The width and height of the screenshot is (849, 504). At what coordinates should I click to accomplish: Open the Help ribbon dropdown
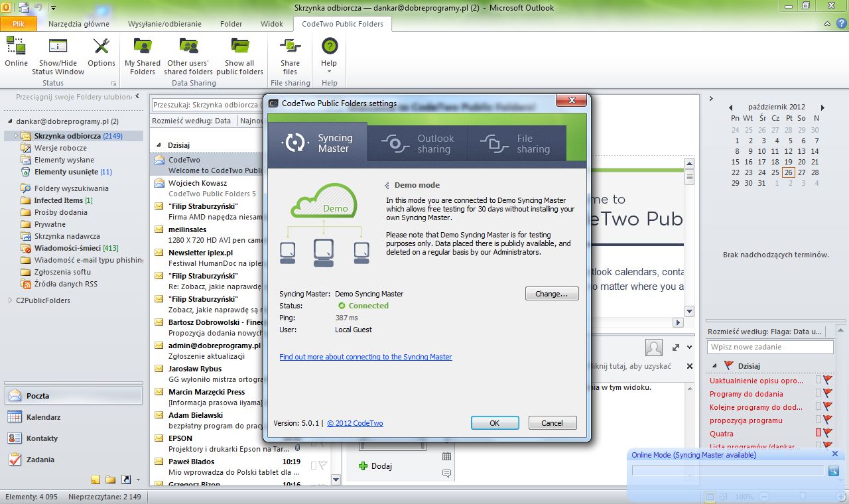(329, 56)
